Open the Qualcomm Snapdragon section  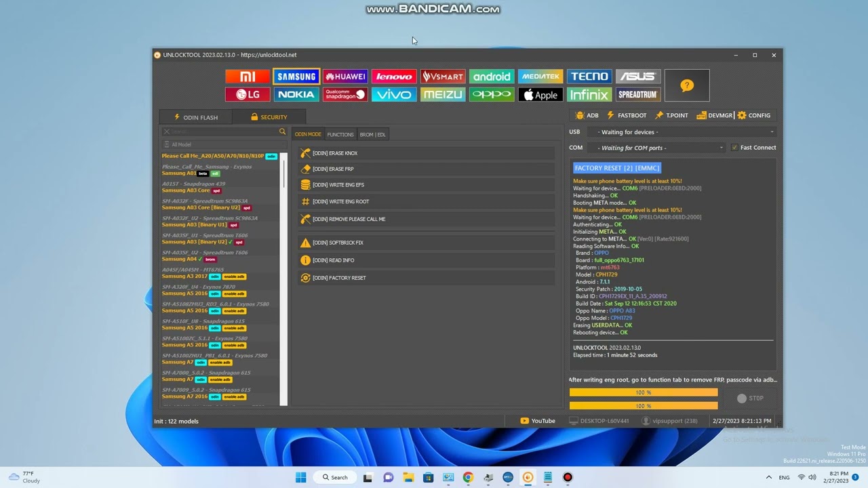coord(345,95)
